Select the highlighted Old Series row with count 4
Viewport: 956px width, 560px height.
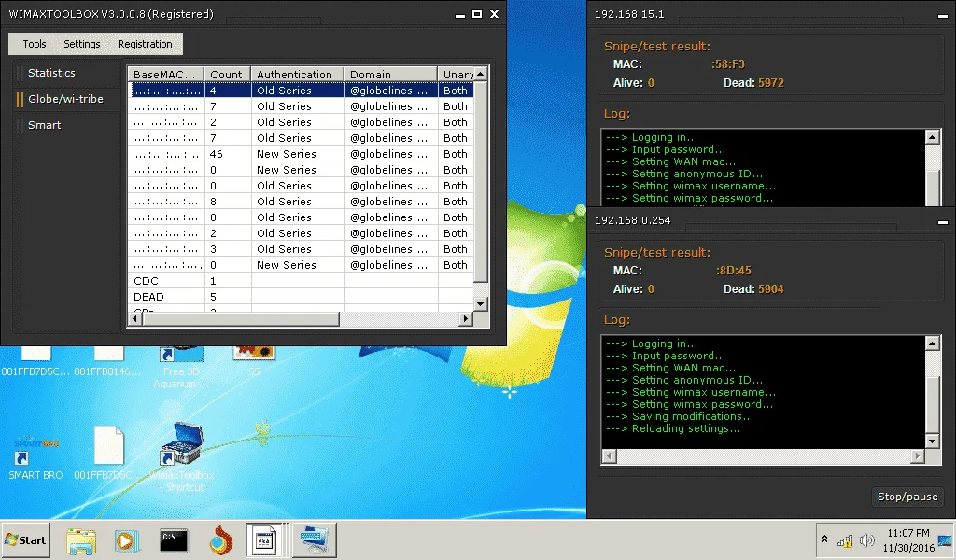click(x=302, y=91)
